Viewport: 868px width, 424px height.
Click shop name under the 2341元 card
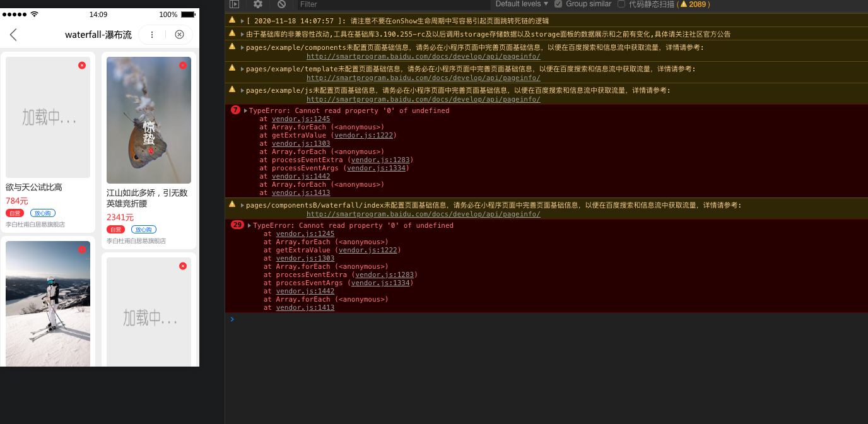click(x=136, y=241)
